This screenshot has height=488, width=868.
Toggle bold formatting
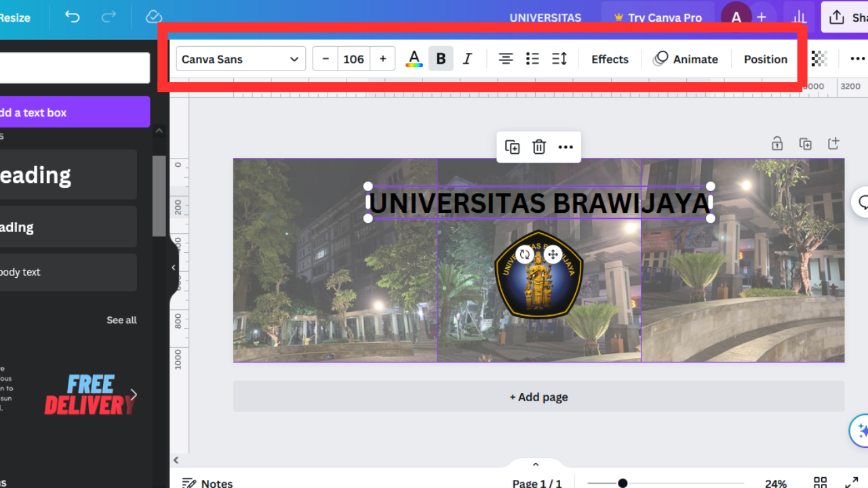point(441,59)
